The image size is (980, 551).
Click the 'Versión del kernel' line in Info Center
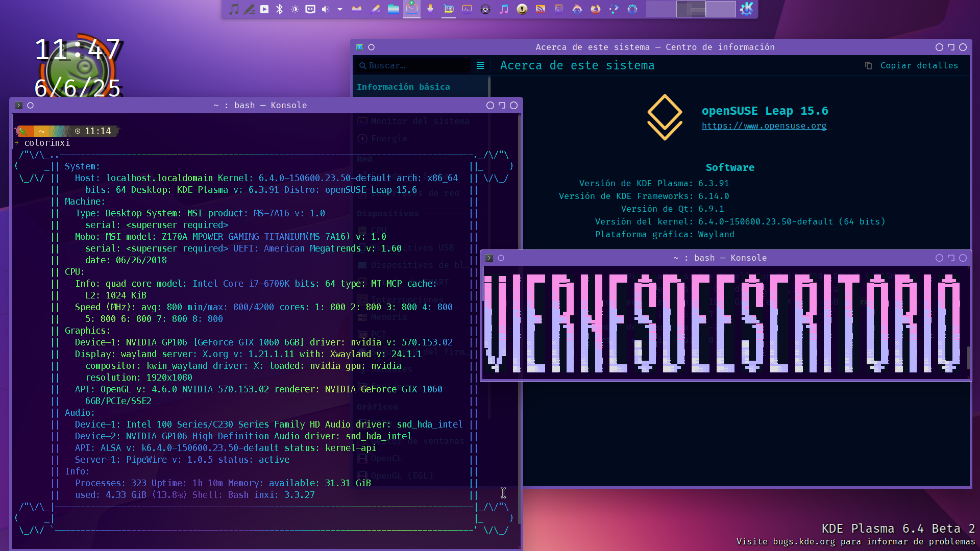[740, 222]
